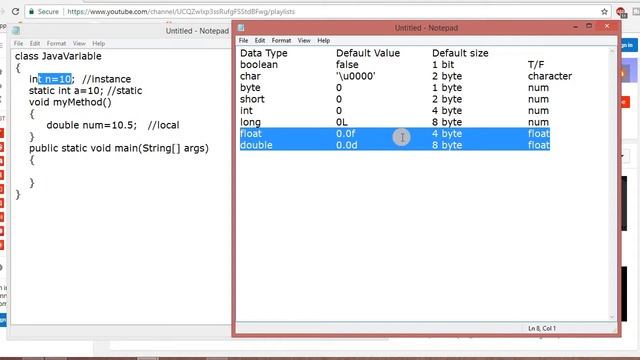
Task: Click highlighted '0.0d' value
Action: coord(347,145)
